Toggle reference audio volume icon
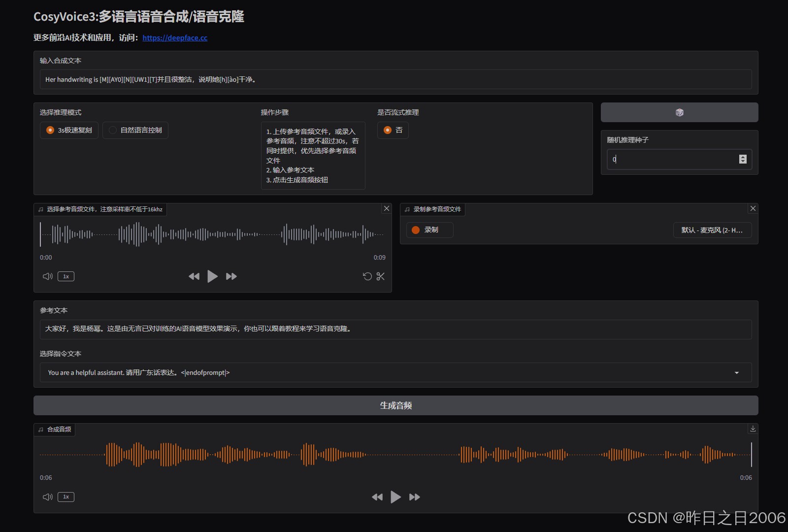The image size is (788, 532). pos(48,276)
